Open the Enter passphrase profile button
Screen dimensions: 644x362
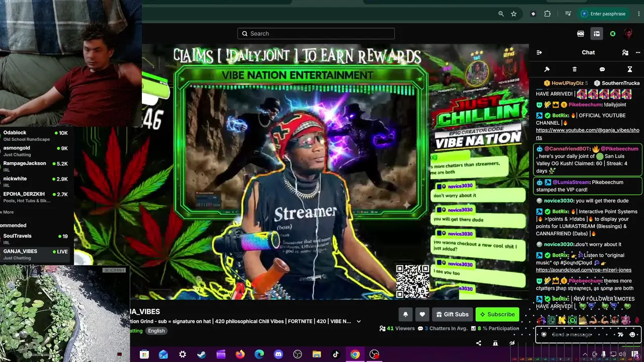tap(603, 14)
